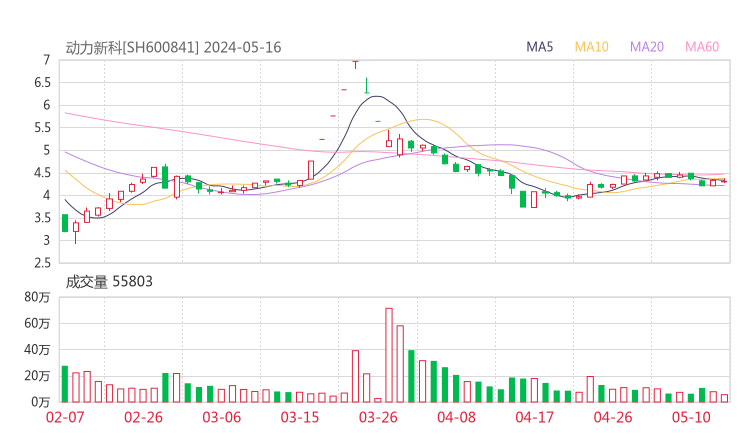
Task: Select the 04-26 date label
Action: pos(613,417)
